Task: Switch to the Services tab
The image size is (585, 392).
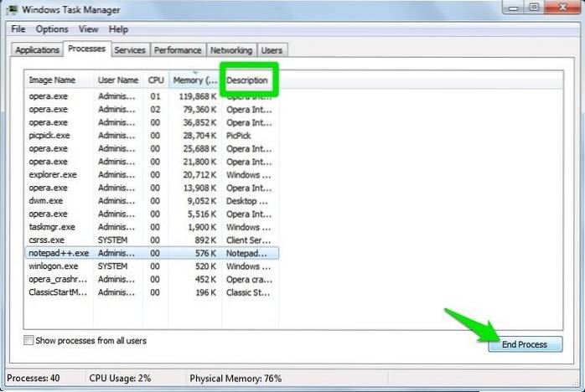Action: [130, 50]
